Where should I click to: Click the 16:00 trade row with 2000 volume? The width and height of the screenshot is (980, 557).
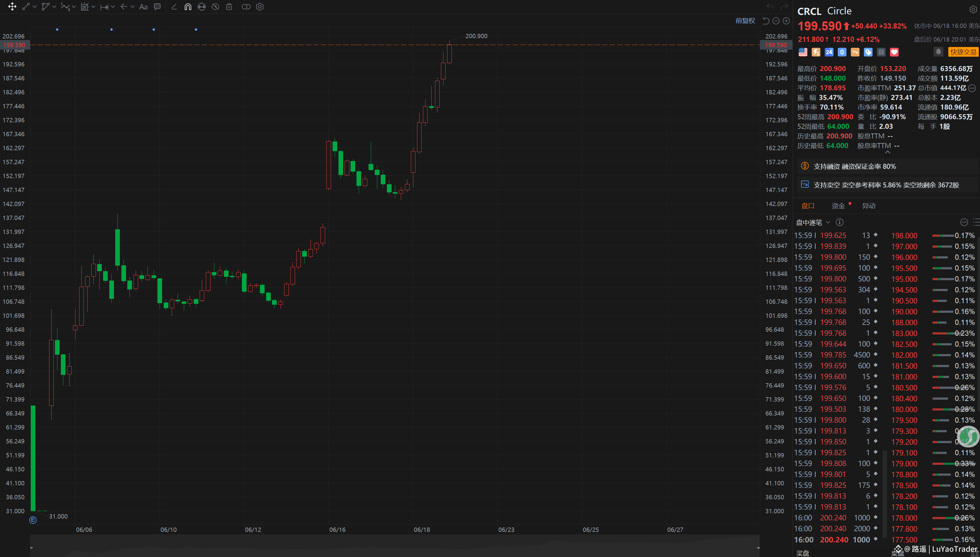coord(836,529)
